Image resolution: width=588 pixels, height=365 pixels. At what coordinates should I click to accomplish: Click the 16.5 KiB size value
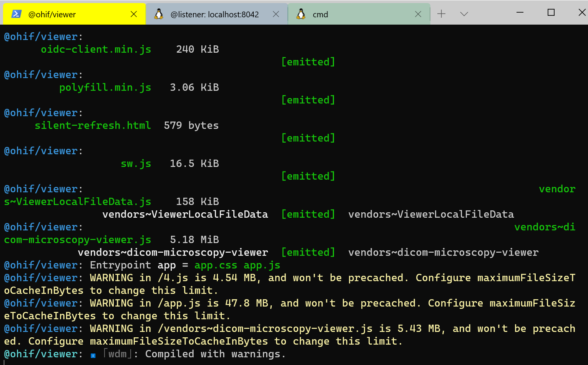tap(194, 163)
